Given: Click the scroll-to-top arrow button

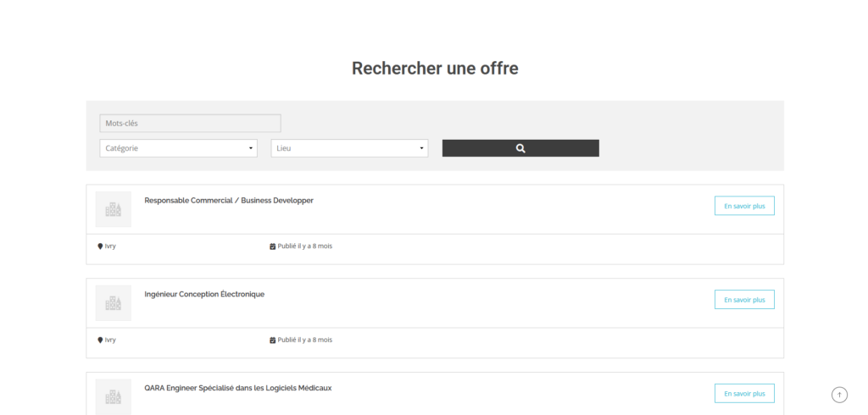Looking at the screenshot, I should [x=839, y=395].
